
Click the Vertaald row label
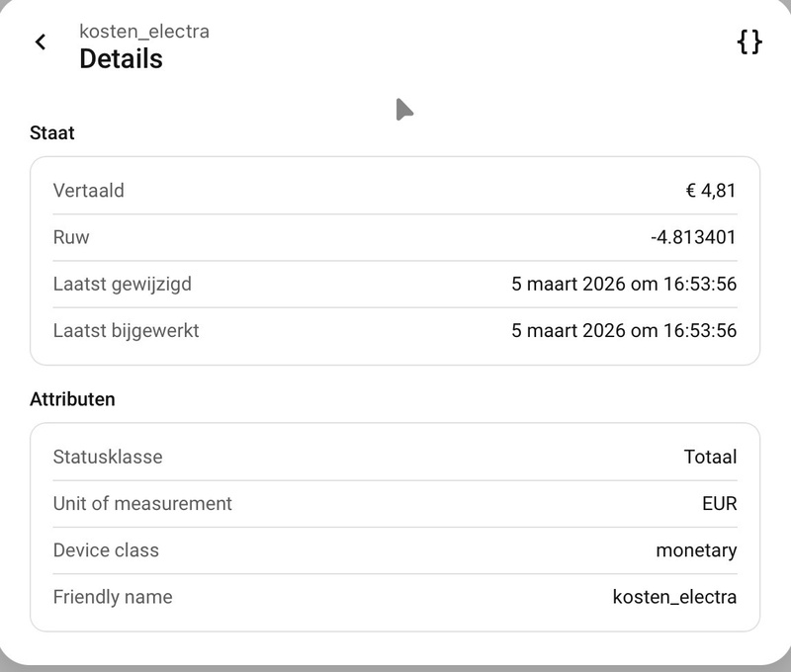[89, 191]
